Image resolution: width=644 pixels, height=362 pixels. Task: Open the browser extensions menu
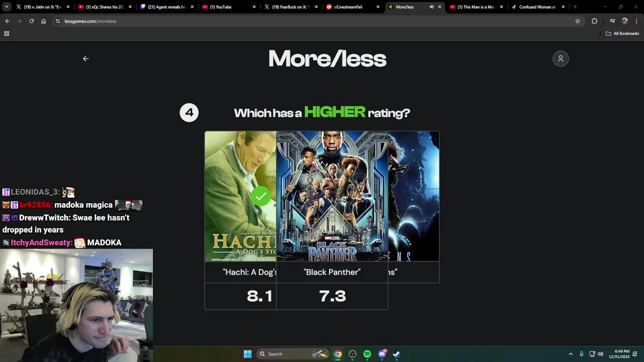tap(595, 21)
